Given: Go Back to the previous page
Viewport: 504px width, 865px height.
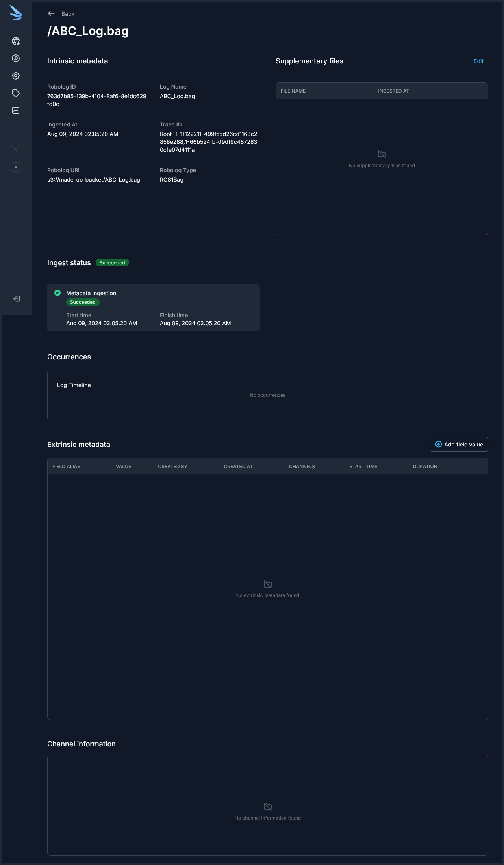Looking at the screenshot, I should coord(68,14).
